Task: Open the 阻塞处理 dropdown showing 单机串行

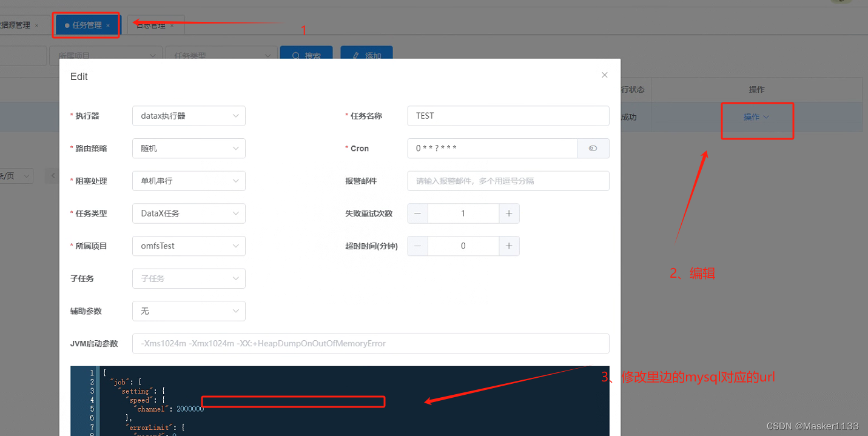Action: click(189, 181)
